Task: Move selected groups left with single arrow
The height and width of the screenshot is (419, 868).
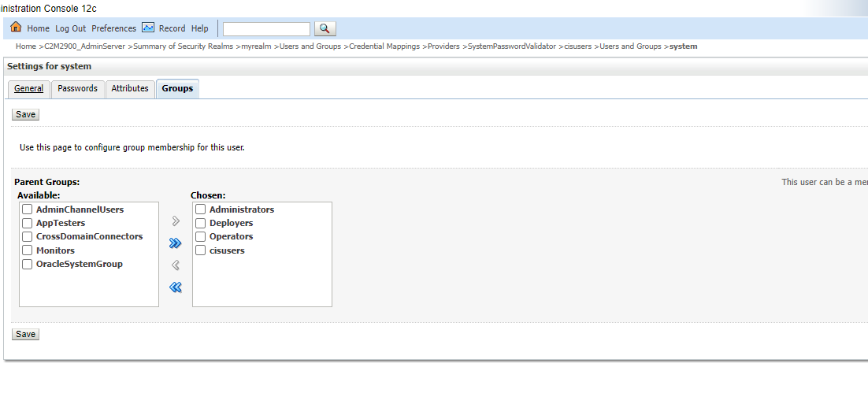Action: [x=176, y=265]
